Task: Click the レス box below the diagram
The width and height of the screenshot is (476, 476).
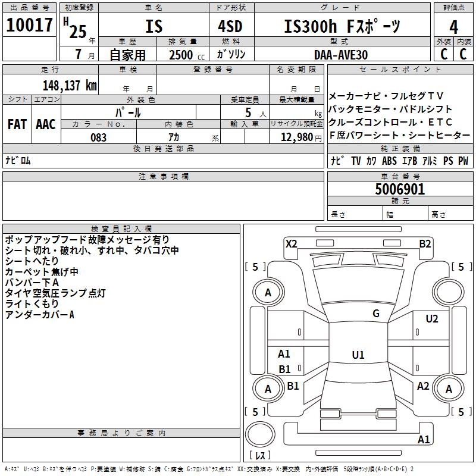Action: pos(262,456)
